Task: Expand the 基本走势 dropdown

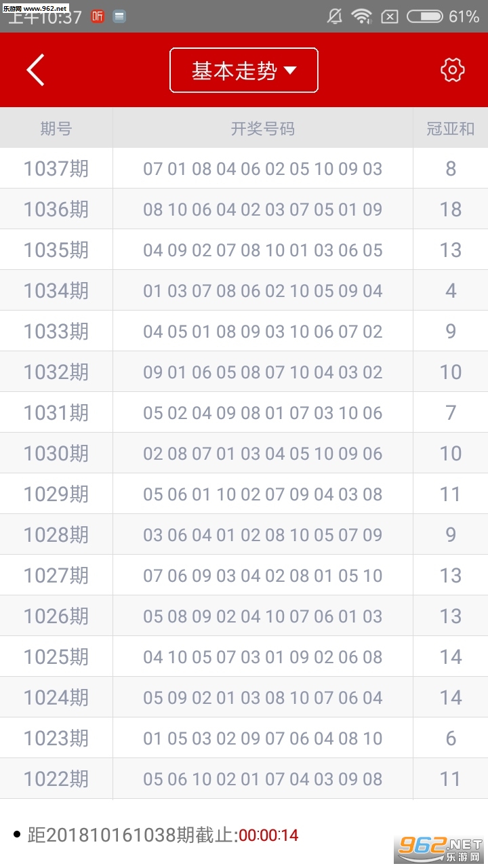Action: 244,71
